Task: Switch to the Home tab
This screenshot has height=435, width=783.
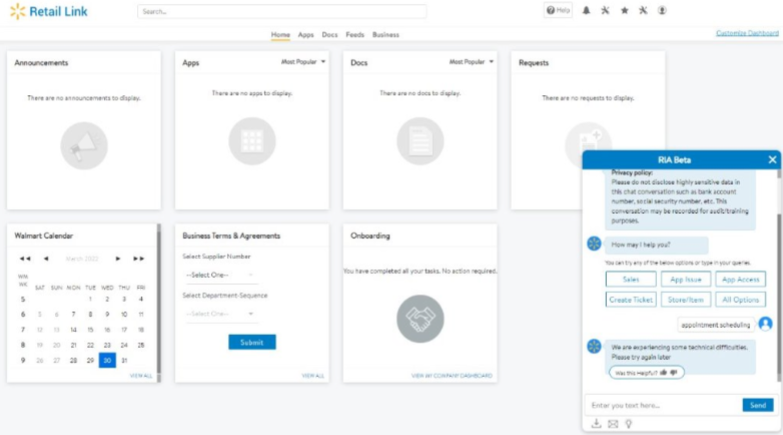Action: (x=280, y=34)
